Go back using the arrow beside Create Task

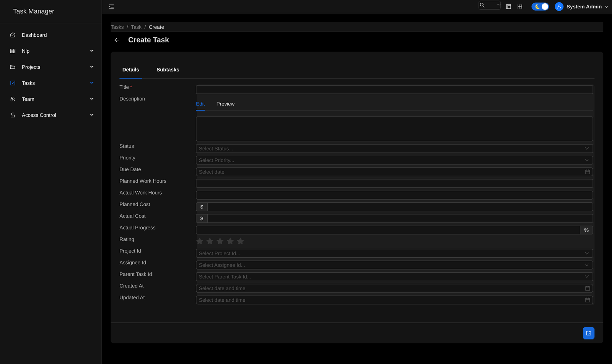tap(117, 40)
